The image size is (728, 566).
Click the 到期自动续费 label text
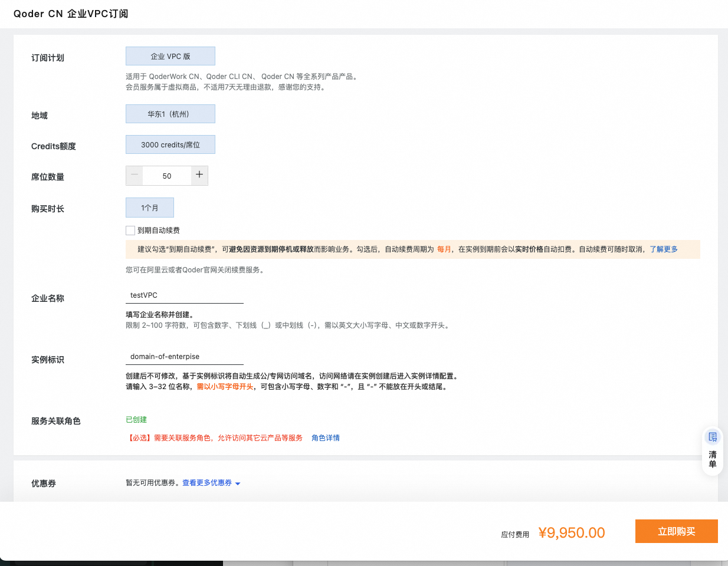159,231
